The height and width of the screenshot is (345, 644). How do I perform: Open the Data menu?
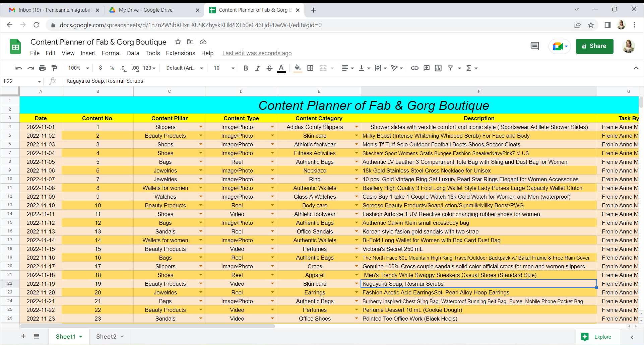click(x=133, y=53)
